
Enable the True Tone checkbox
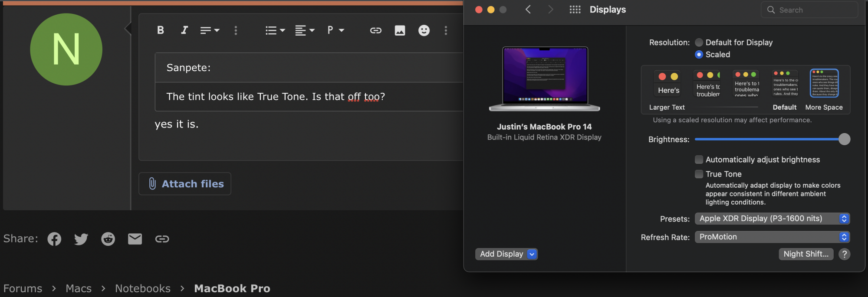click(x=699, y=174)
